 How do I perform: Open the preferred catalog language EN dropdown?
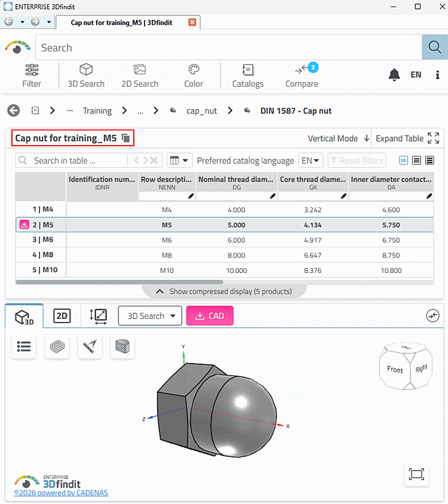(x=311, y=161)
